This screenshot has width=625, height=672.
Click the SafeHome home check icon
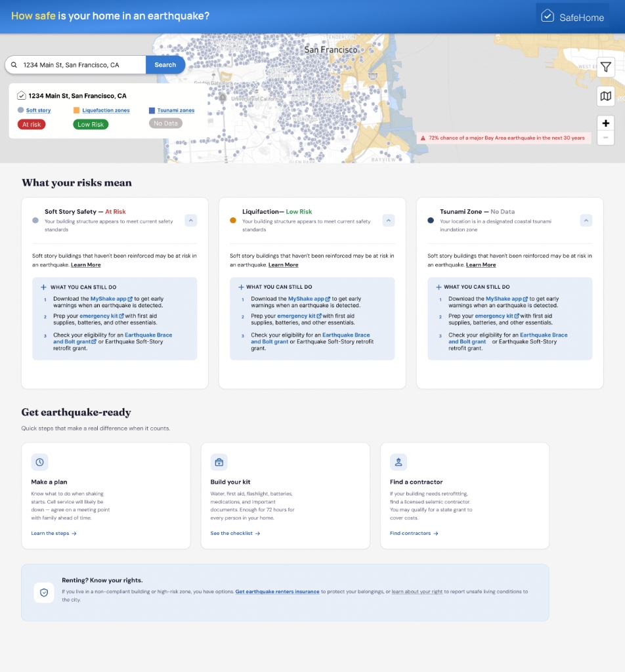pyautogui.click(x=548, y=17)
